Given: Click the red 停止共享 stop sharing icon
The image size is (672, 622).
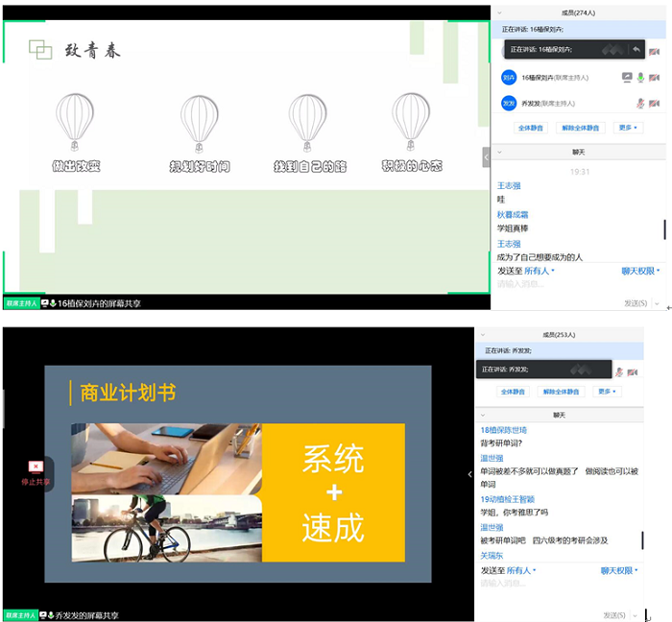Looking at the screenshot, I should pos(36,466).
